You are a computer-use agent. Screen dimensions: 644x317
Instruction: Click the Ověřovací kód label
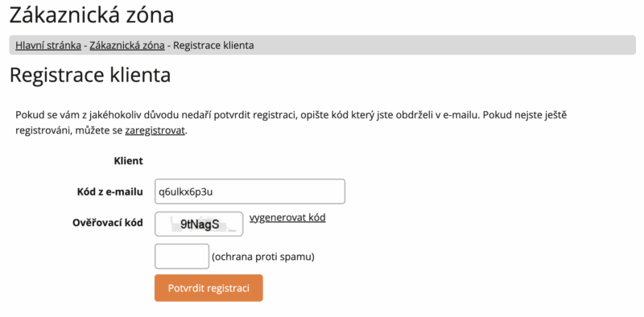click(x=108, y=223)
